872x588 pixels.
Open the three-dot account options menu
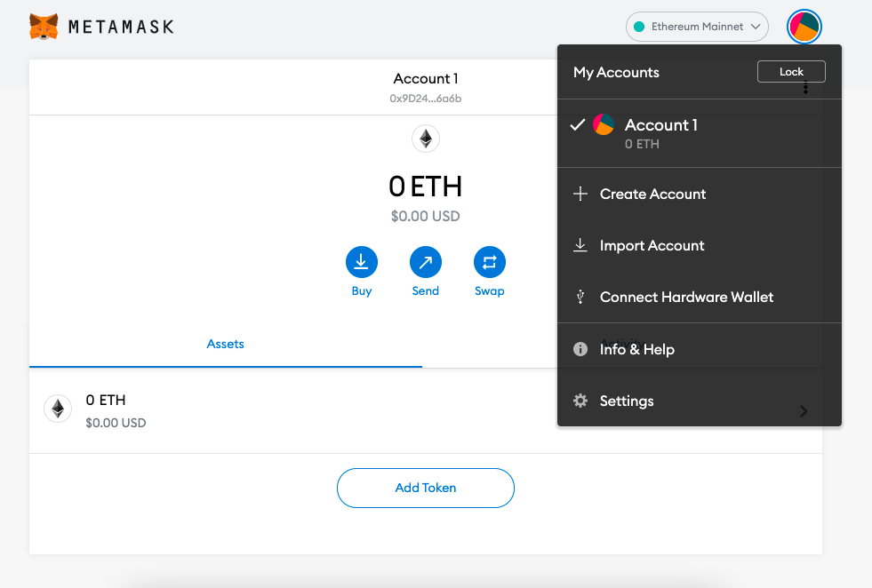pos(805,87)
